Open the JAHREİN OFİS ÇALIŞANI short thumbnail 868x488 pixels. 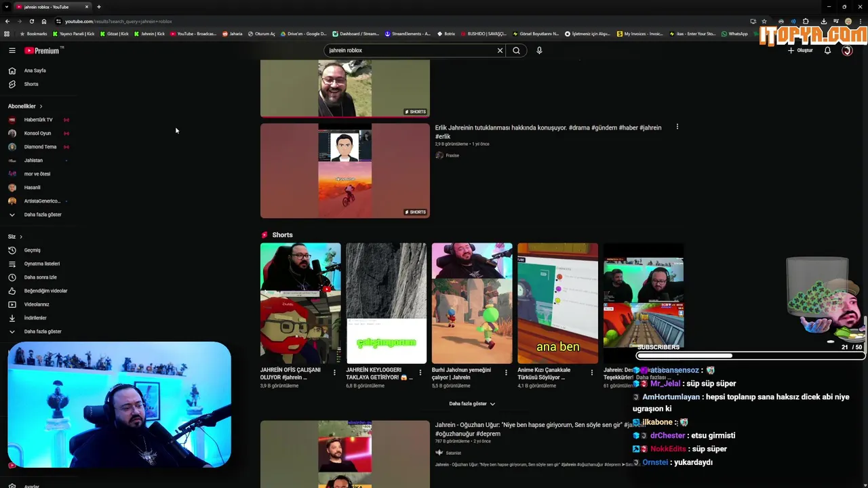[300, 304]
